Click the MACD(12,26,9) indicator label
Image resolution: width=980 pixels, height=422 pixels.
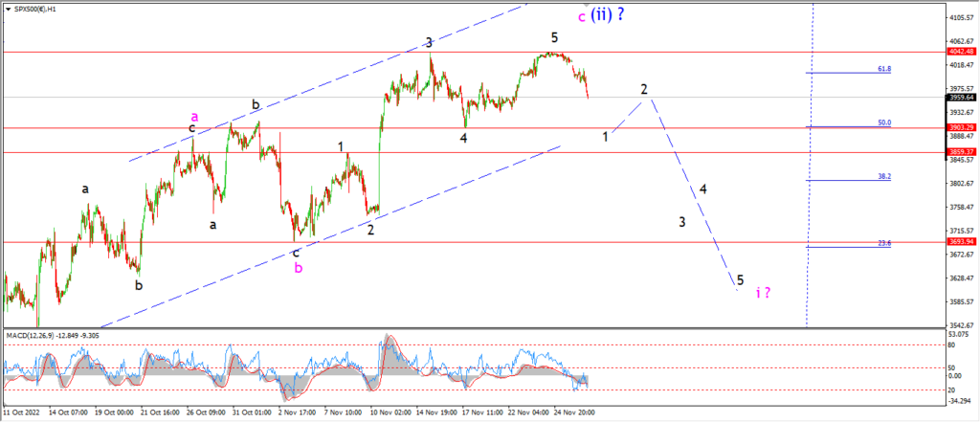click(30, 335)
